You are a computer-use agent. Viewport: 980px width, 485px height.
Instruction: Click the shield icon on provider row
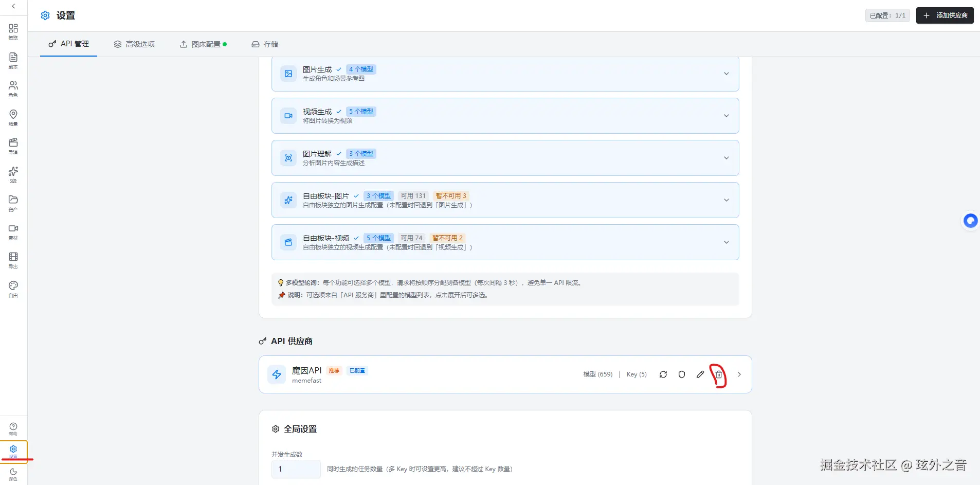click(681, 374)
